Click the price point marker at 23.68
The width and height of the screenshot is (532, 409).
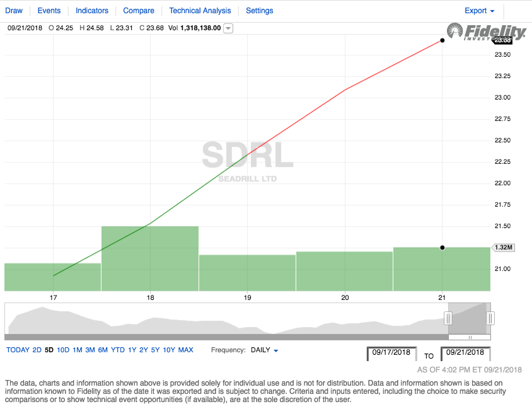pyautogui.click(x=442, y=40)
